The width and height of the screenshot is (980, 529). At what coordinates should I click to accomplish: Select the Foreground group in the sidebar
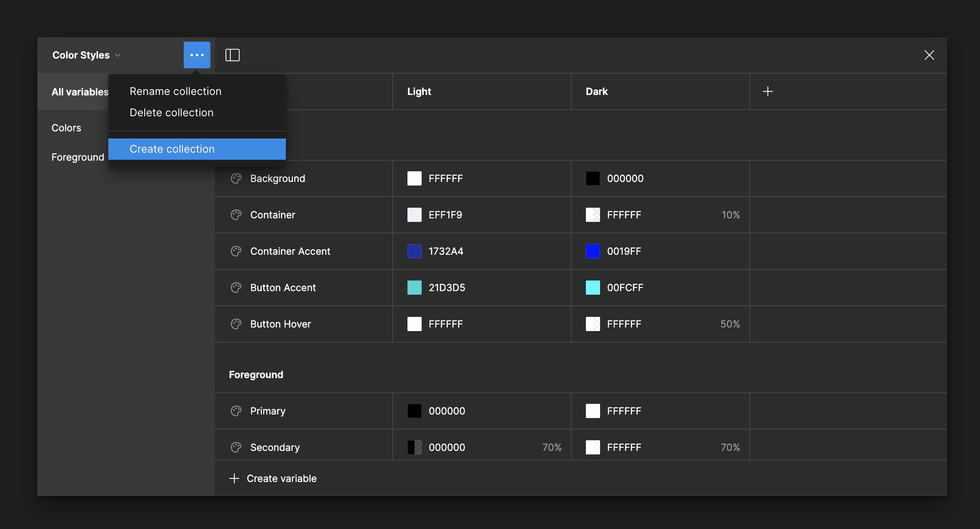78,157
